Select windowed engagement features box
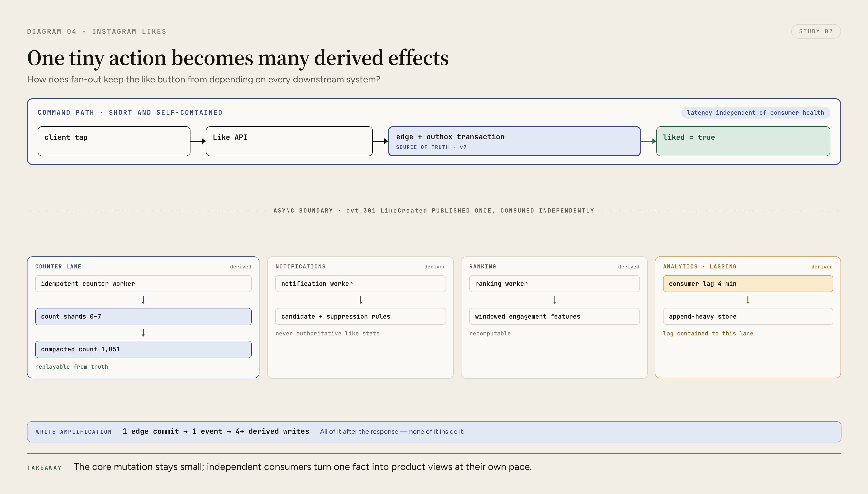868x494 pixels. (x=554, y=317)
